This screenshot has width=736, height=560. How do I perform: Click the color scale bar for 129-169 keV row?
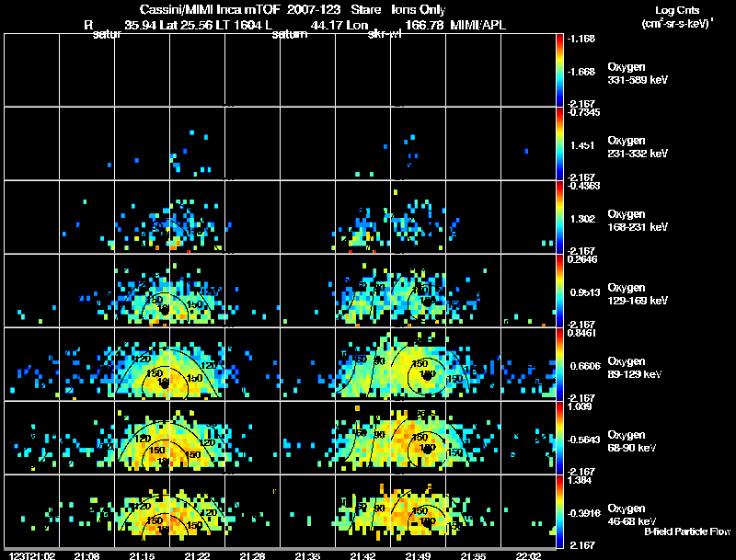[x=559, y=291]
